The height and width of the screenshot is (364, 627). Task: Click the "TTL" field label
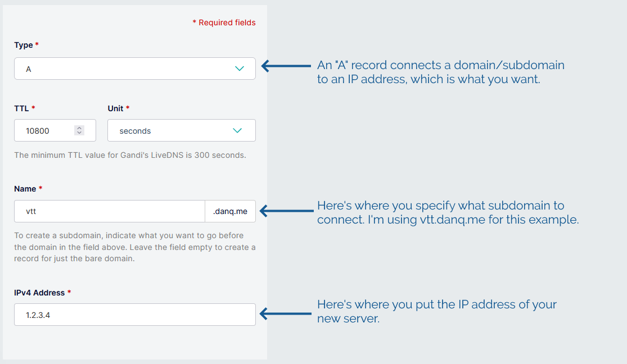point(22,108)
